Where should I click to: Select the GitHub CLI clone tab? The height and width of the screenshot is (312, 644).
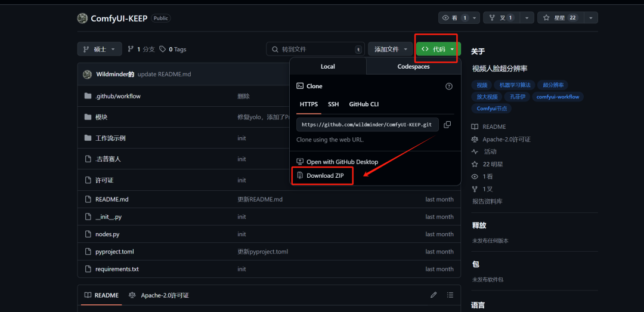click(x=364, y=104)
